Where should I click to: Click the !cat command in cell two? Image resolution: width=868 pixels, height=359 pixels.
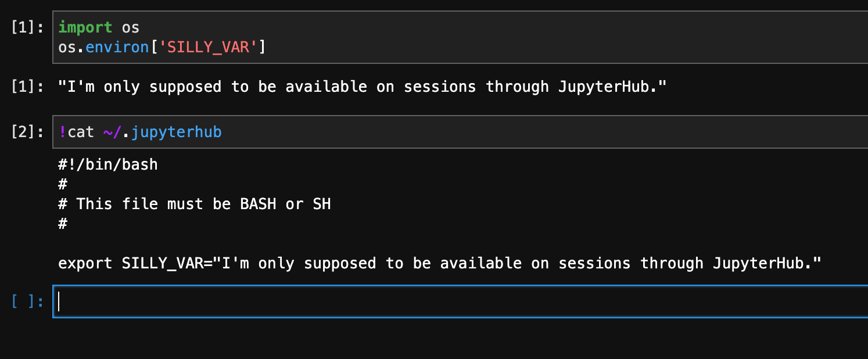pyautogui.click(x=76, y=132)
